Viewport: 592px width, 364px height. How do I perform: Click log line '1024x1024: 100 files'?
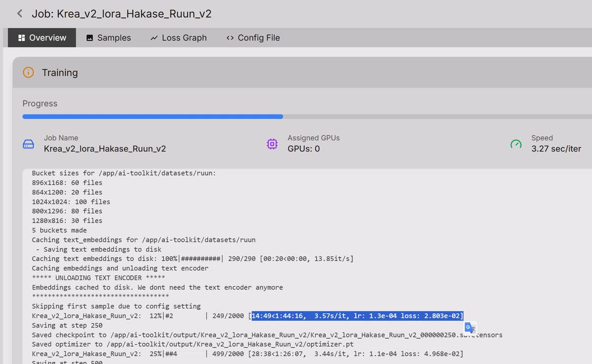[x=71, y=201]
